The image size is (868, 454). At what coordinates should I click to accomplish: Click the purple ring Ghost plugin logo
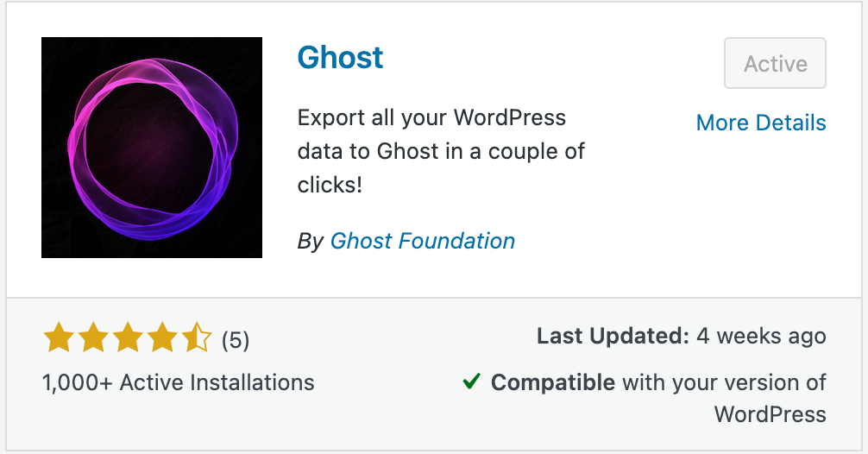(x=152, y=148)
